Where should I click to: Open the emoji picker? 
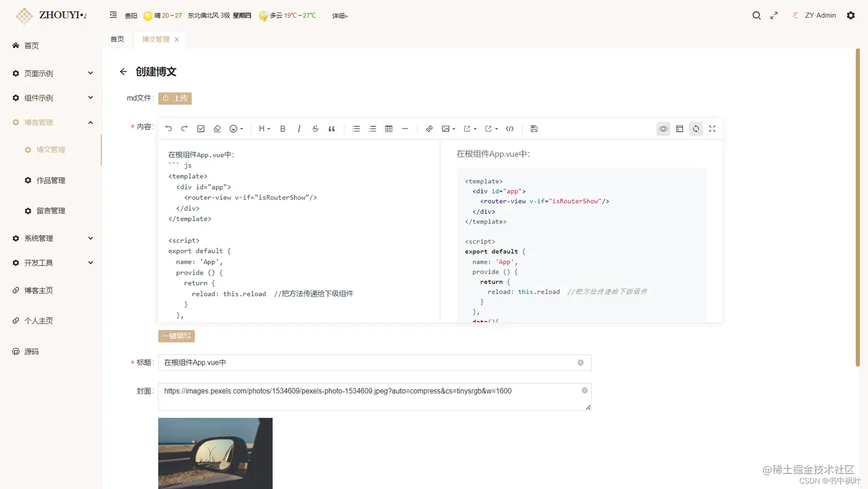pyautogui.click(x=236, y=129)
